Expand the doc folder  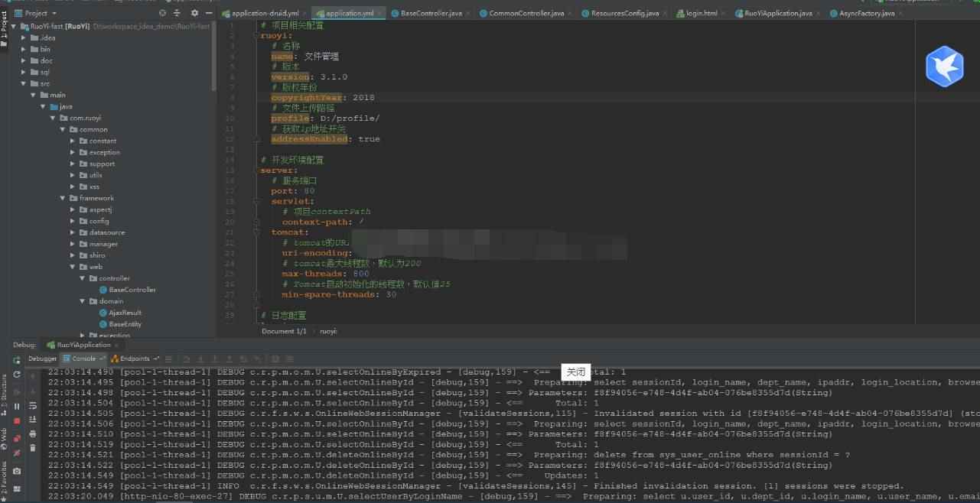pyautogui.click(x=24, y=60)
